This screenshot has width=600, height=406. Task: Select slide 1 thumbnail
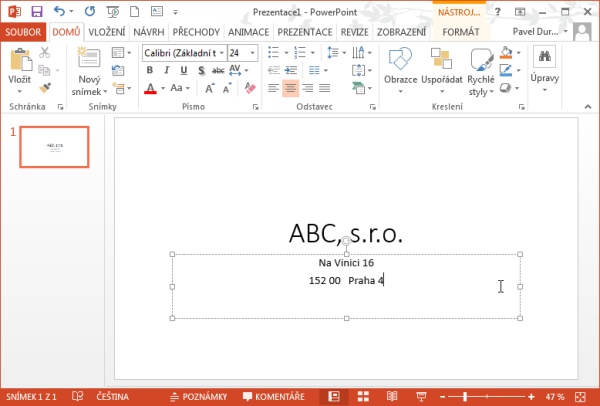54,147
